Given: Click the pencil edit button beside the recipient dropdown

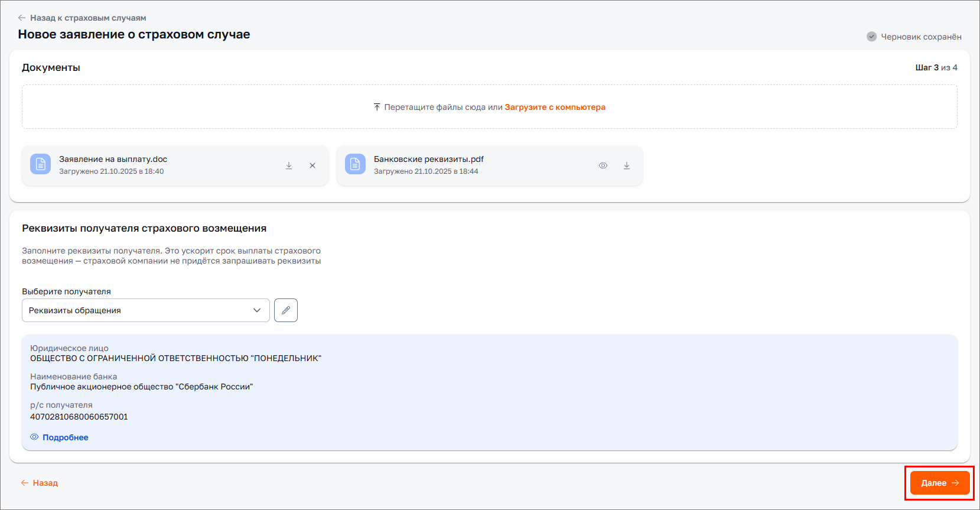Looking at the screenshot, I should [x=286, y=310].
